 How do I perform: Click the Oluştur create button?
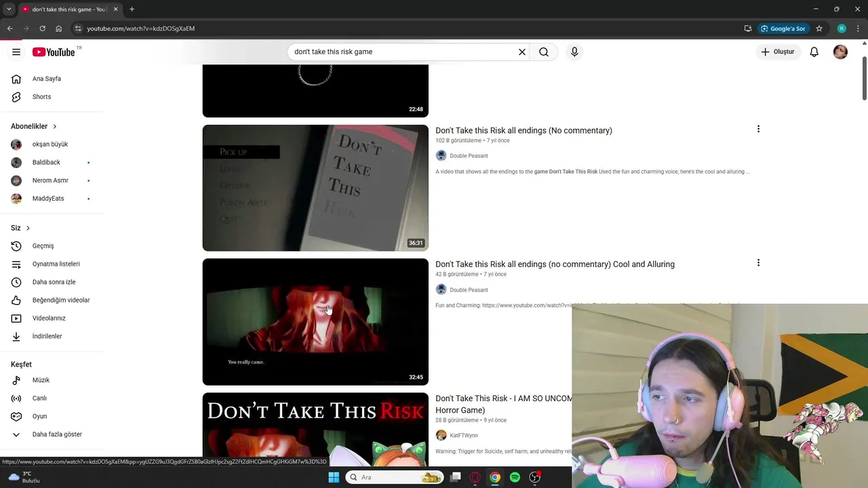point(778,52)
